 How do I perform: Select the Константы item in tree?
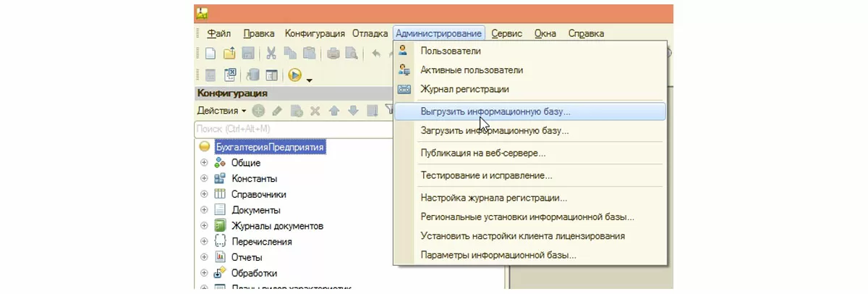(x=254, y=178)
